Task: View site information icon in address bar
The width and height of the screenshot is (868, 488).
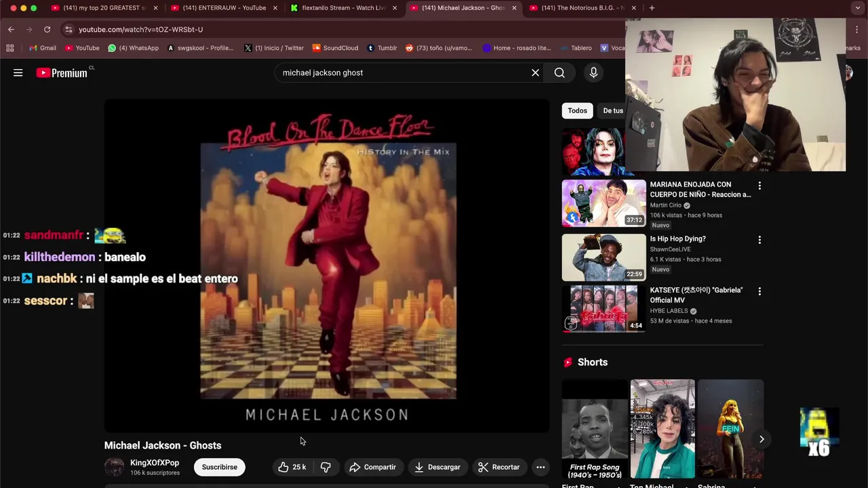Action: coord(68,29)
